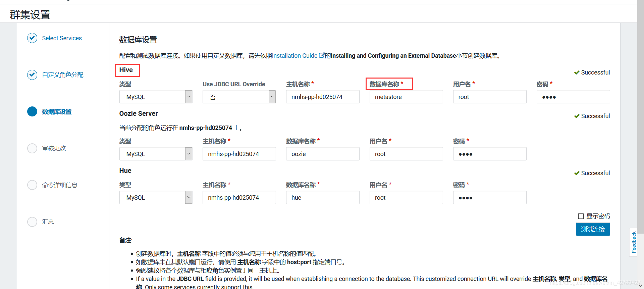Click the Hue section heading
Image resolution: width=644 pixels, height=289 pixels.
[x=125, y=171]
